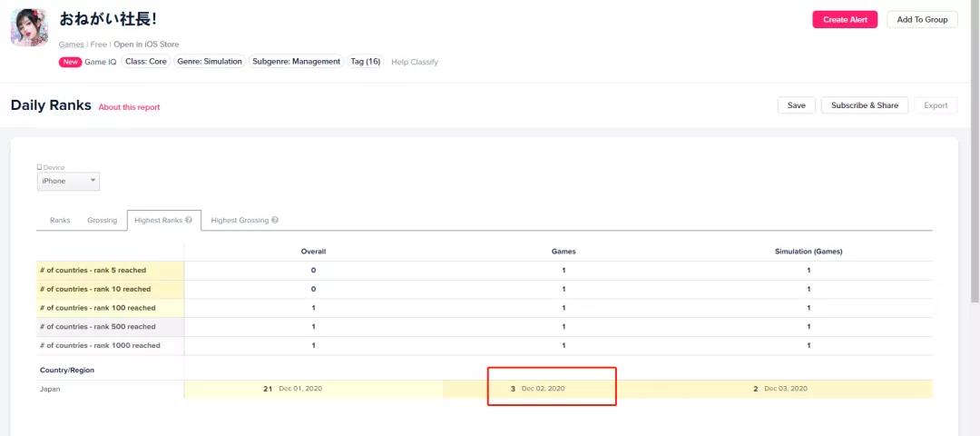Image resolution: width=980 pixels, height=436 pixels.
Task: Click the help icon beside Highest Grossing
Action: click(275, 220)
